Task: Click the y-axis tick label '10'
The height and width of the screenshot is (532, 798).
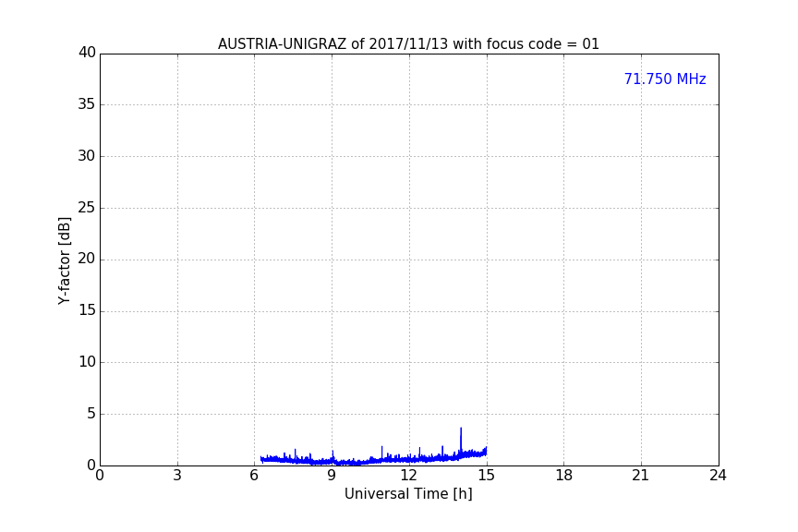Action: point(87,362)
